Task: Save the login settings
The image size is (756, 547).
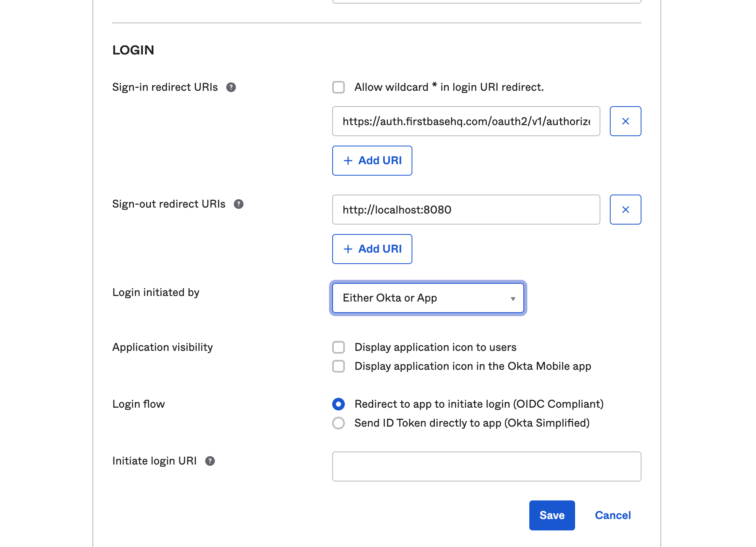Action: [552, 515]
